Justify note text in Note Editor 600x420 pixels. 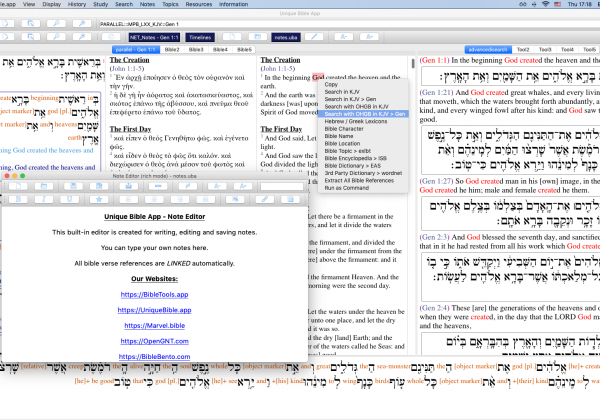pyautogui.click(x=205, y=199)
